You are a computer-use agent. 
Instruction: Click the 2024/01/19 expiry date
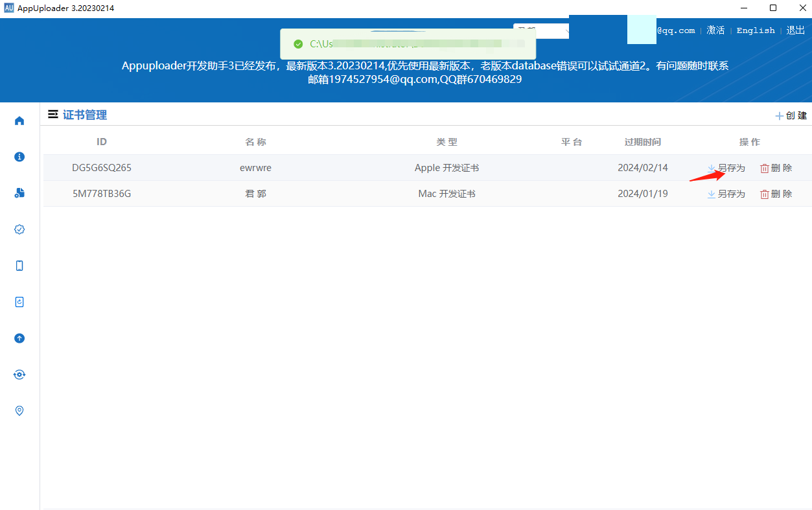tap(642, 194)
